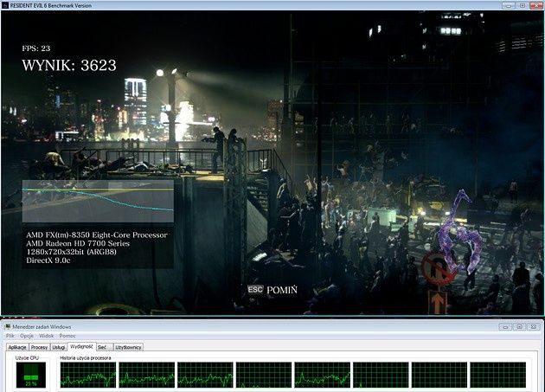The height and width of the screenshot is (392, 545).
Task: Switch to the Usługi tab
Action: [59, 347]
